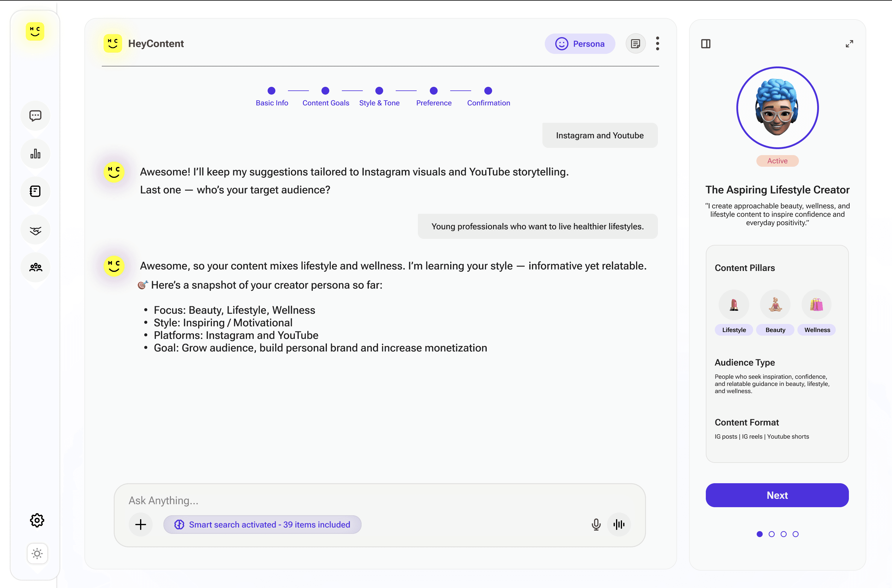This screenshot has width=892, height=588.
Task: Collapse the side panel layout icon
Action: click(x=706, y=44)
